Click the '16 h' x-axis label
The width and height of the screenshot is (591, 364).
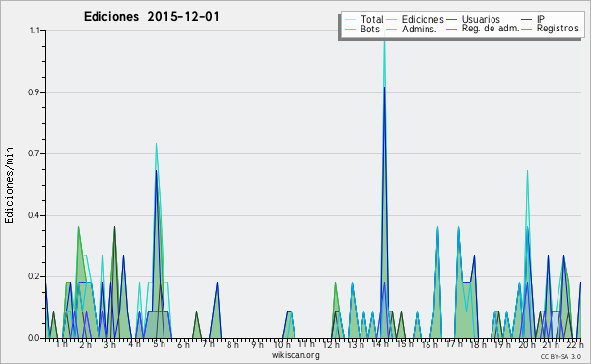(429, 344)
